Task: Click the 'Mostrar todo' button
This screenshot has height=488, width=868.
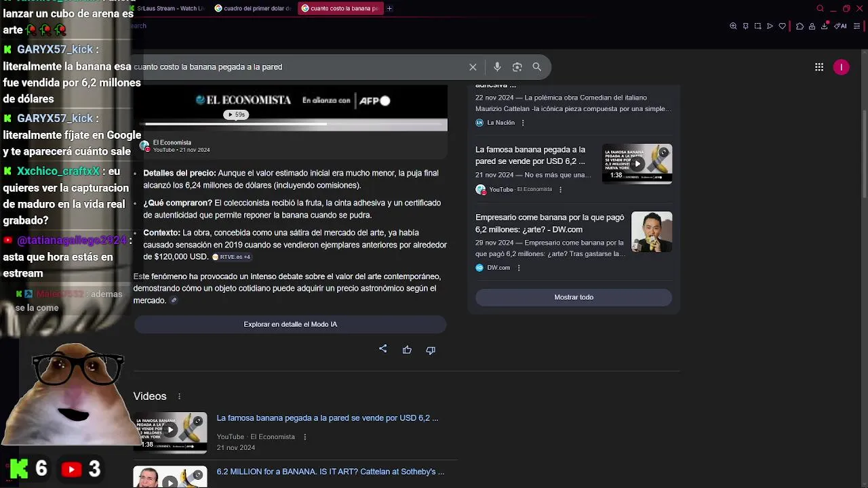Action: click(x=574, y=297)
